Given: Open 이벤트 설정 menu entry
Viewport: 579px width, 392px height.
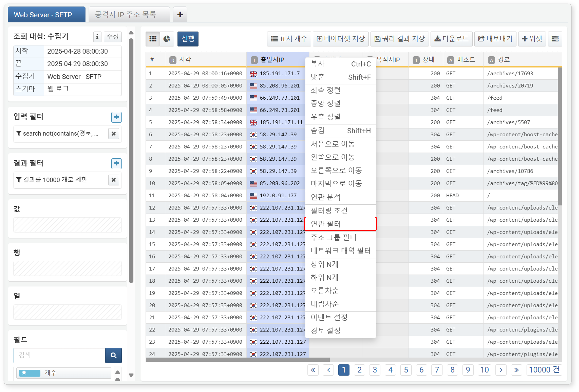Looking at the screenshot, I should 341,318.
